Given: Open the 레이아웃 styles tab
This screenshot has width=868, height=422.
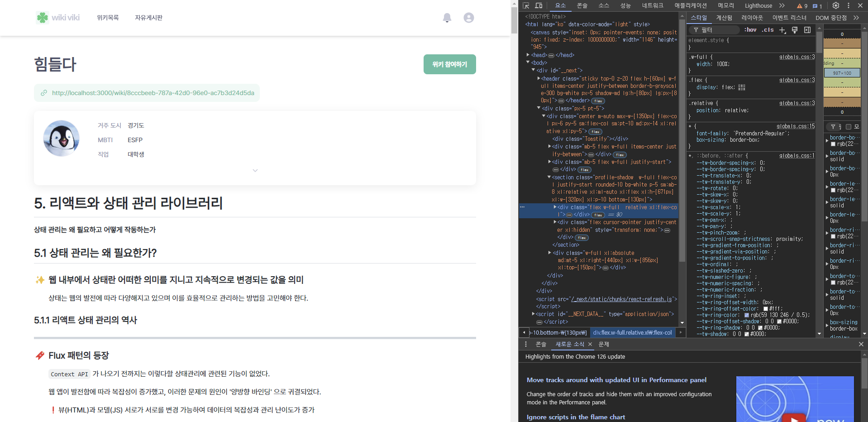Looking at the screenshot, I should click(752, 18).
